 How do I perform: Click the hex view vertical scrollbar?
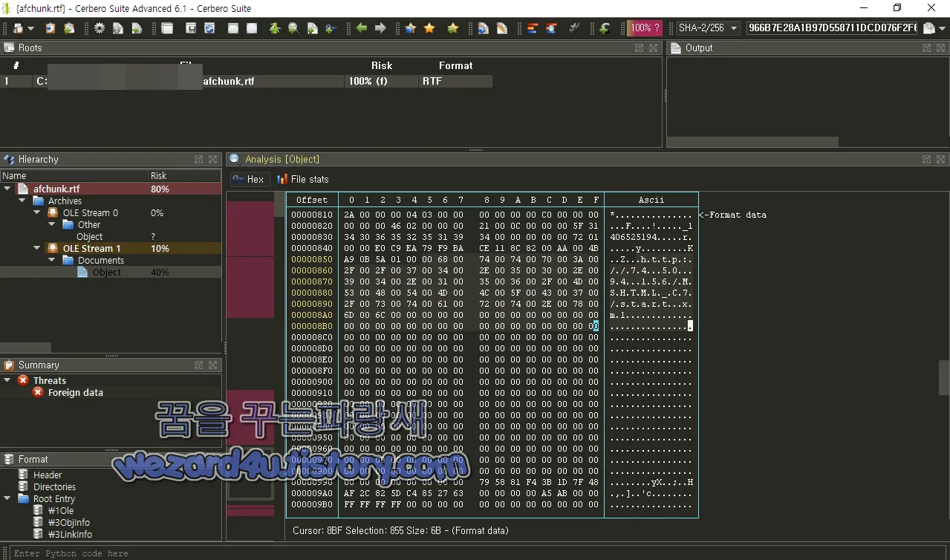[x=943, y=377]
